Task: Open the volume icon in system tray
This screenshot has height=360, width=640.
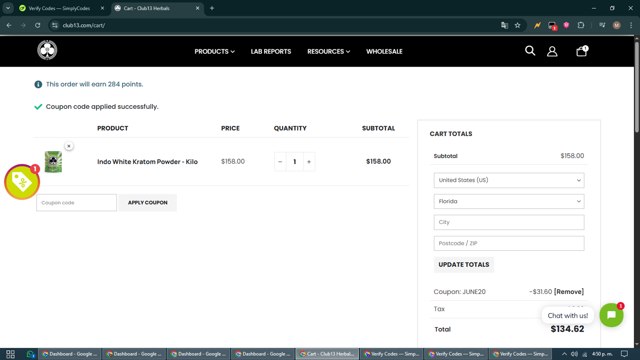Action: 574,354
